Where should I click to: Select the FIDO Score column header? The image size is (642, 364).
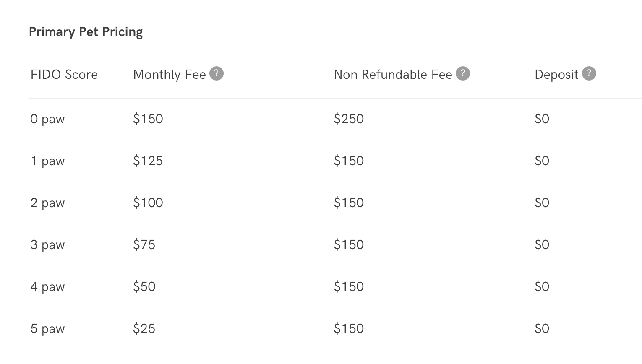point(64,75)
